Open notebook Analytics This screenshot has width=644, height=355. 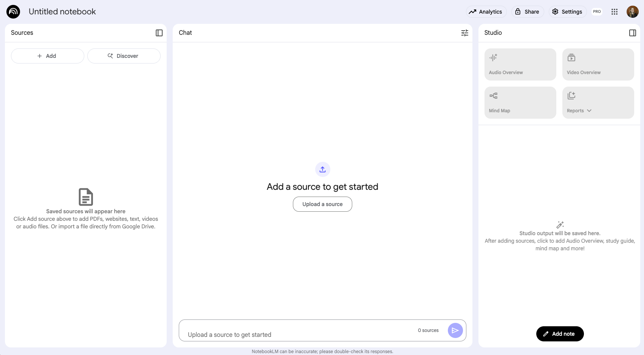pos(486,12)
